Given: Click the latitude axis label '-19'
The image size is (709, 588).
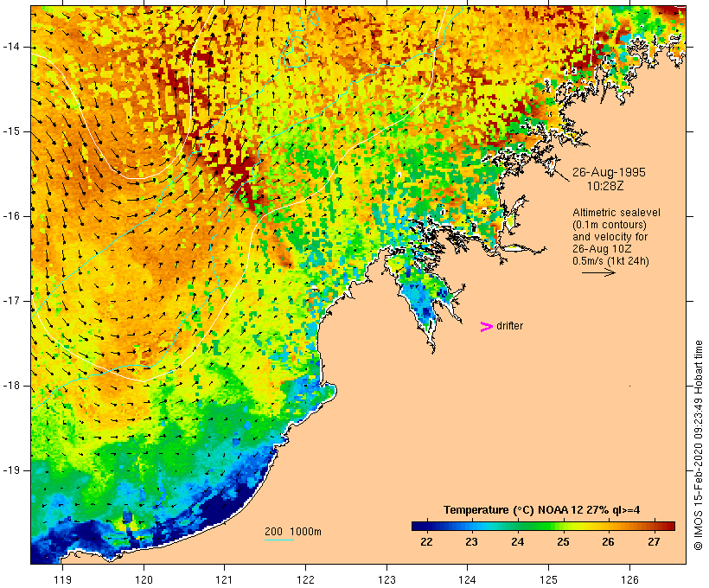Looking at the screenshot, I should pyautogui.click(x=11, y=470).
